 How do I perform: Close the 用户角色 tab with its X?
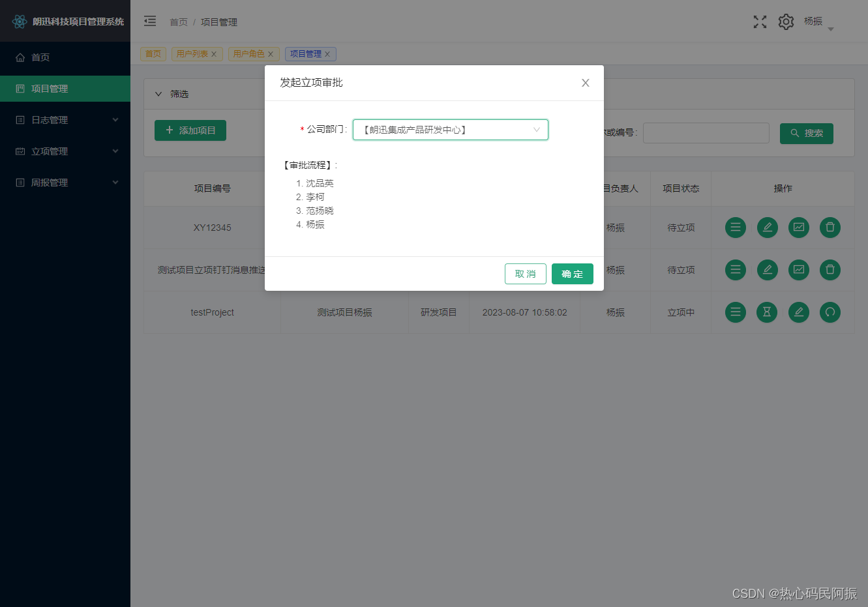(x=271, y=54)
